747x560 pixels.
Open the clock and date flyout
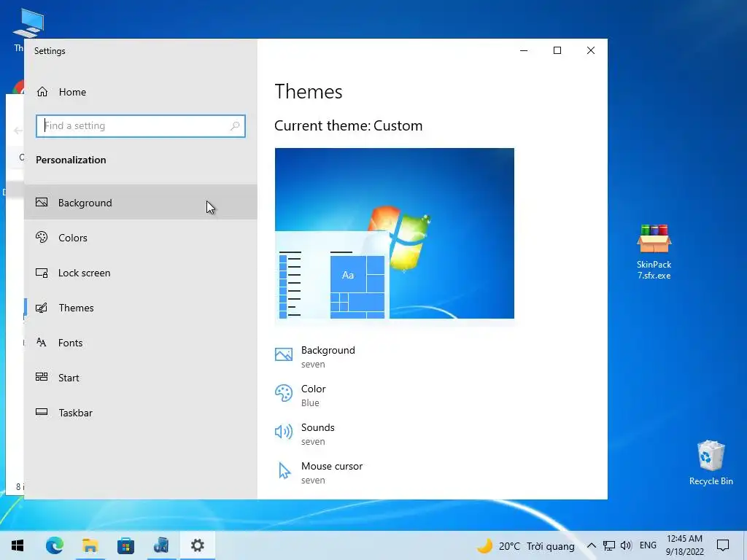[684, 545]
